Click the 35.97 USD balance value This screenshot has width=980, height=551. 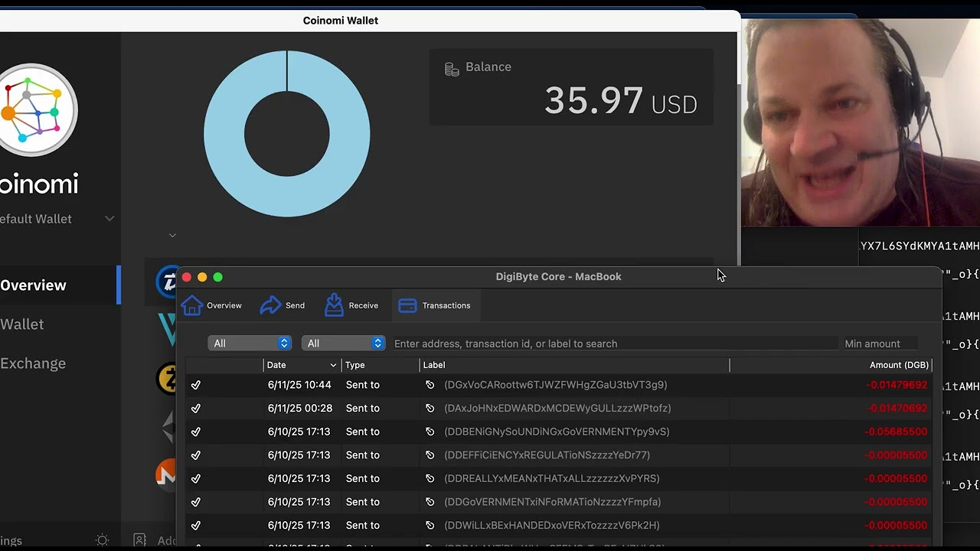tap(620, 101)
